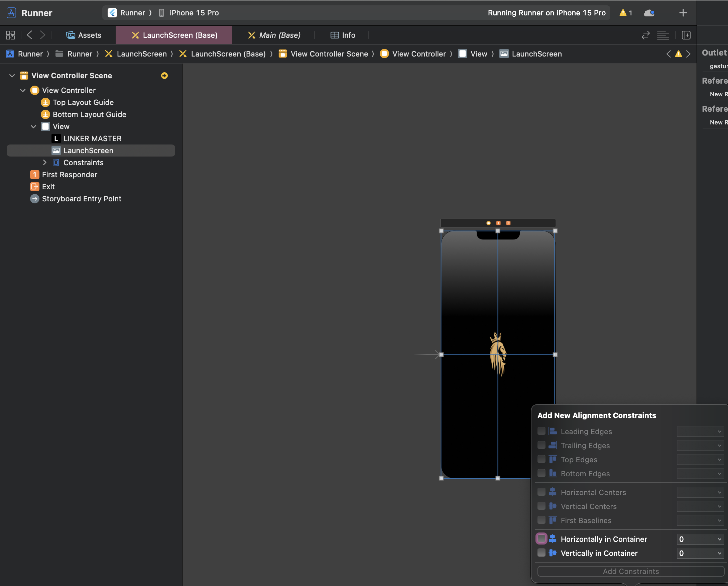Select LINKER MASTER in the outline

tap(92, 138)
